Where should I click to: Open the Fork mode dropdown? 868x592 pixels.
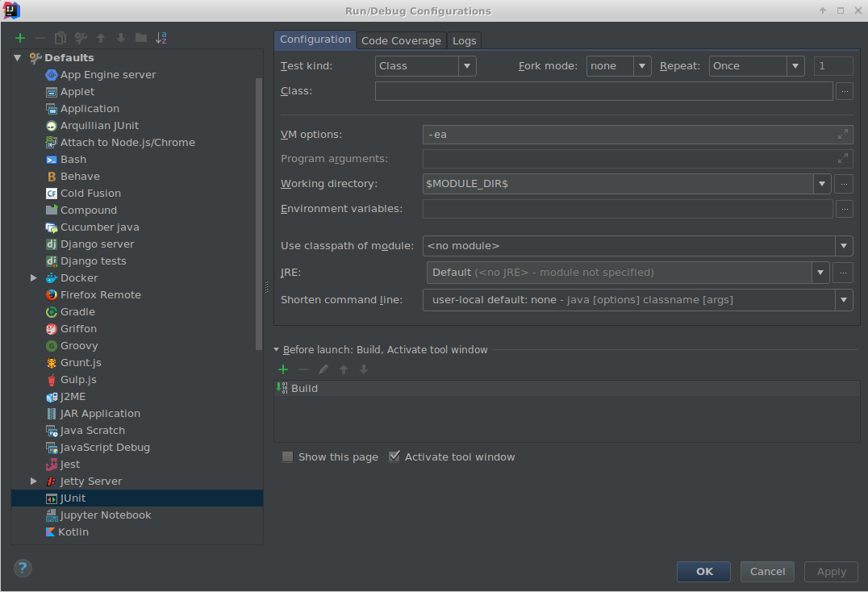pos(619,66)
